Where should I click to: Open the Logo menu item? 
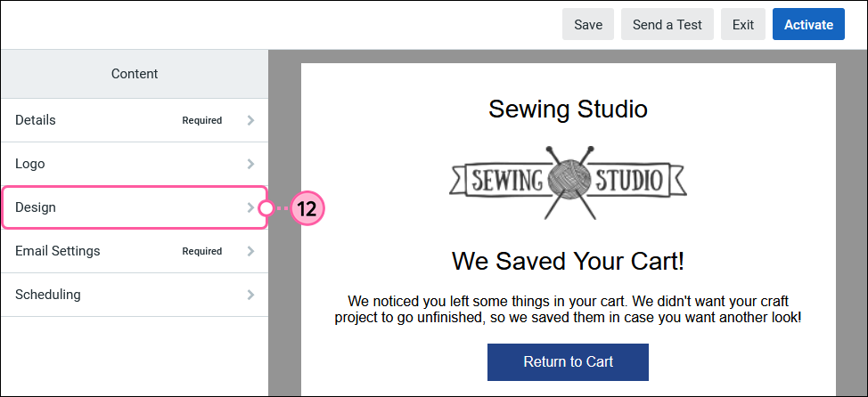[x=134, y=164]
